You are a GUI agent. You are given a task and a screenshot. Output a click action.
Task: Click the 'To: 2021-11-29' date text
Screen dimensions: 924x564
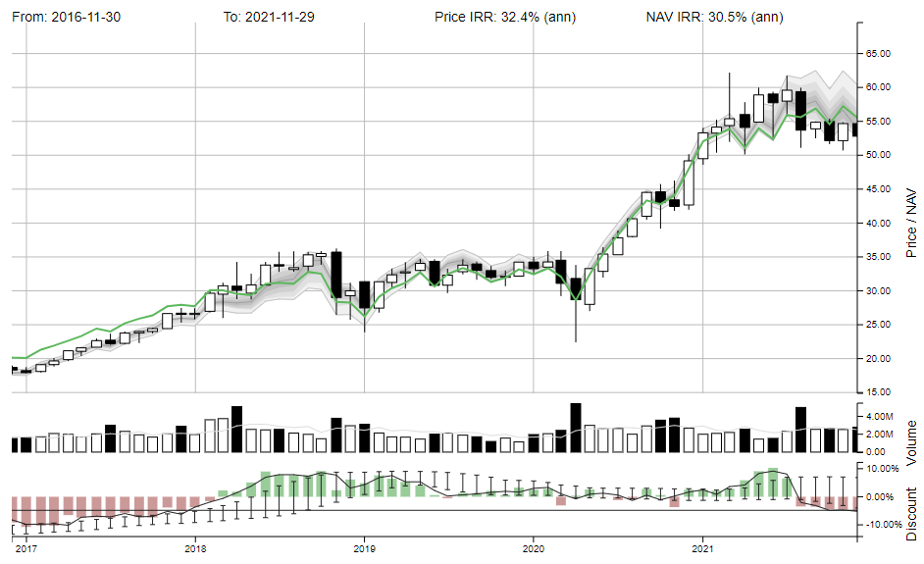tap(269, 17)
